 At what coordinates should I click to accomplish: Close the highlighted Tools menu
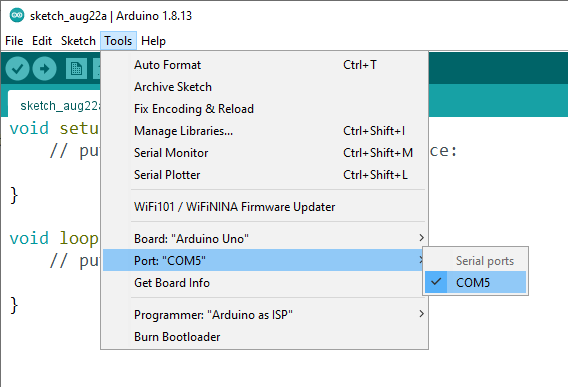click(x=118, y=41)
